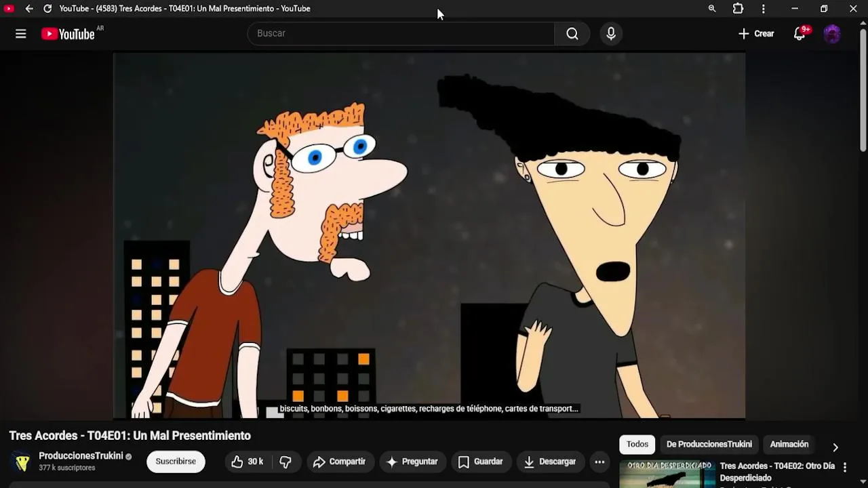Open more actions ellipsis under video
The image size is (868, 488).
pos(599,462)
